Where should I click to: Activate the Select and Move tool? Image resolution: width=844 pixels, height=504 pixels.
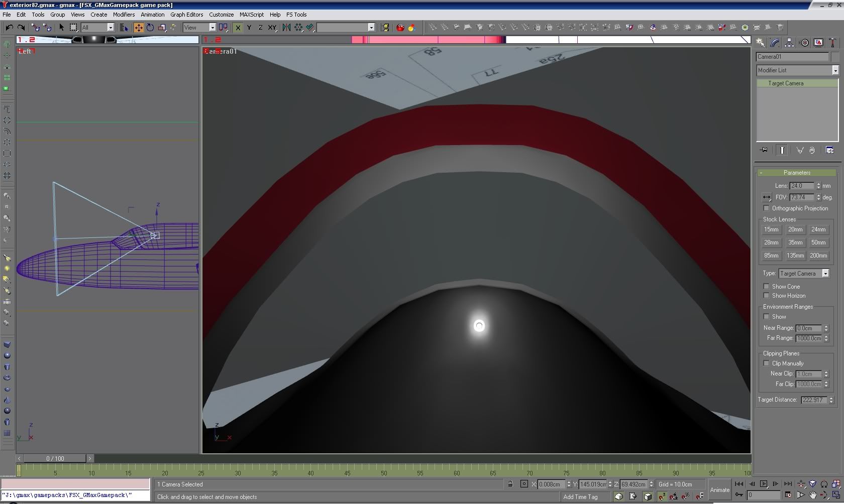point(139,28)
